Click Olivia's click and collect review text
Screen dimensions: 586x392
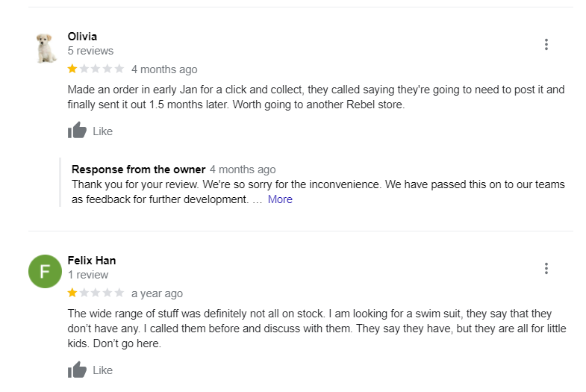click(x=316, y=97)
